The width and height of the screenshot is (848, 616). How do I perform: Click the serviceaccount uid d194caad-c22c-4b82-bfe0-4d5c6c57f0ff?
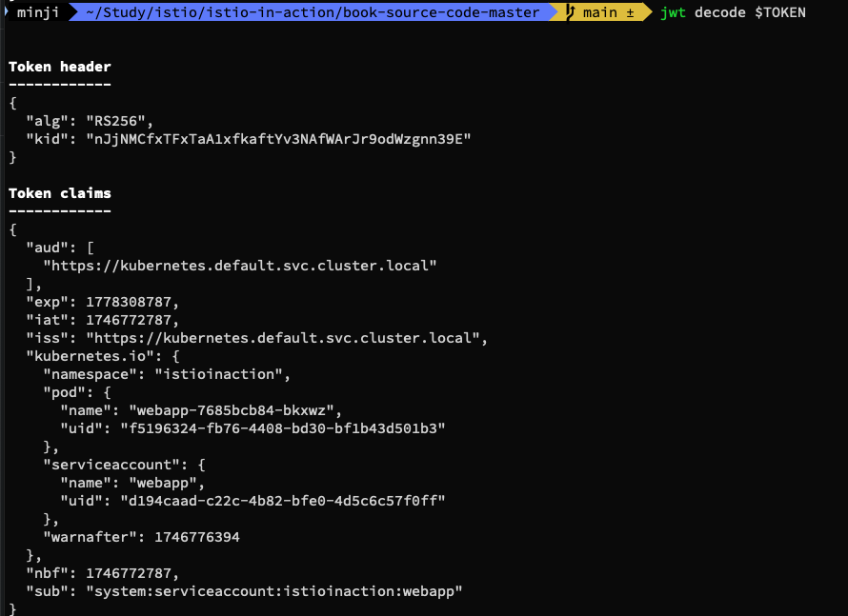coord(282,501)
